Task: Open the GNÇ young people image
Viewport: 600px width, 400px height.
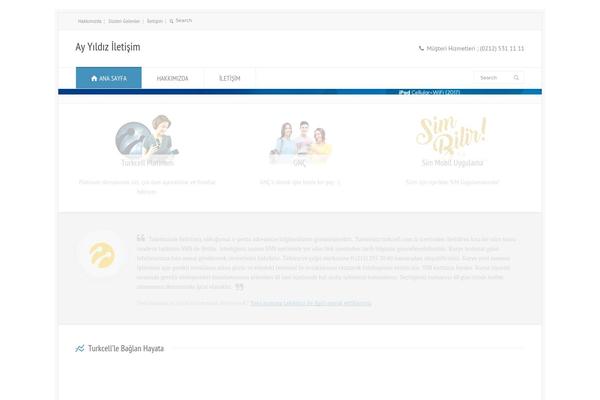Action: (300, 140)
